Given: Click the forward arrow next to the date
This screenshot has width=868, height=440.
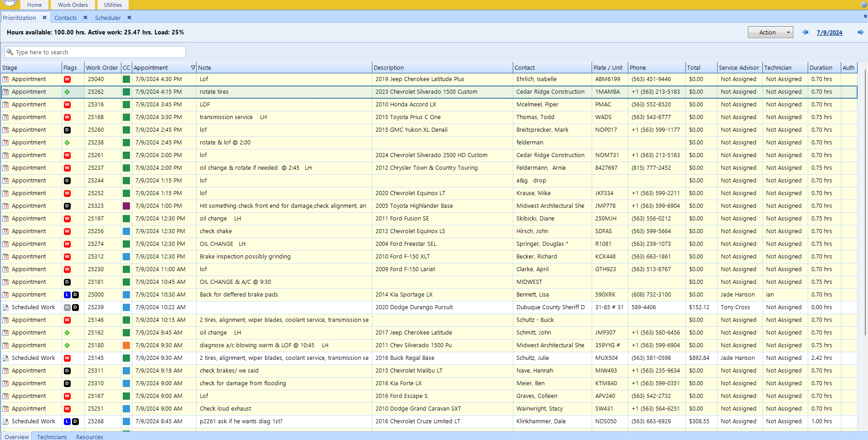Looking at the screenshot, I should click(860, 32).
